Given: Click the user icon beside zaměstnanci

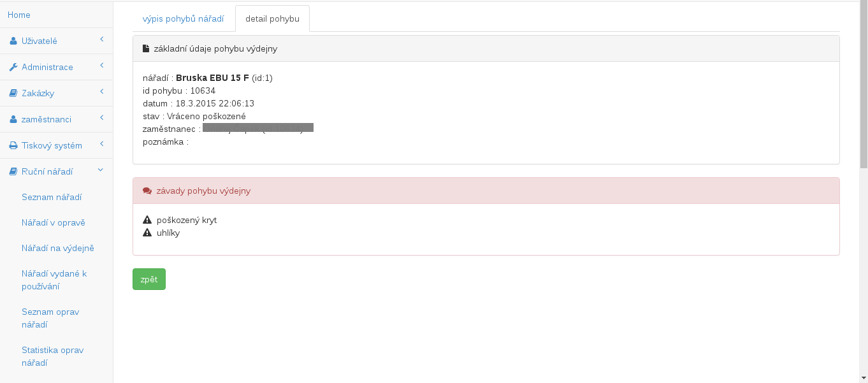Looking at the screenshot, I should pos(13,120).
